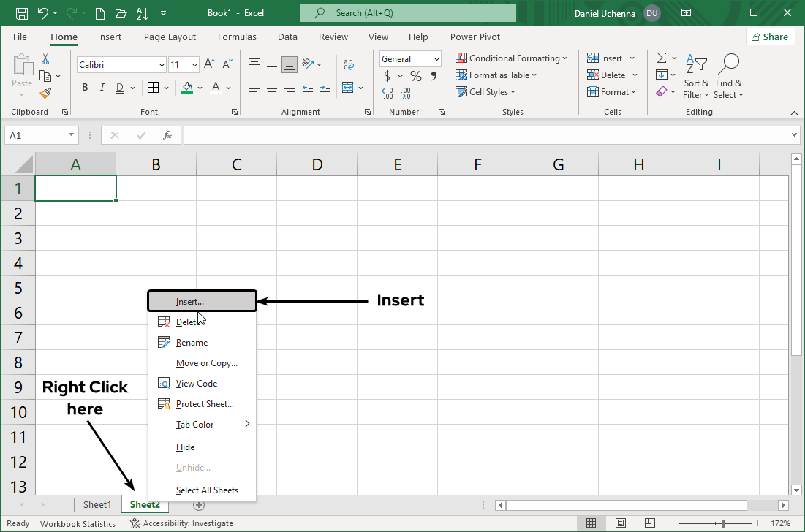Open Sort & Filter options
The image size is (805, 532).
point(695,75)
